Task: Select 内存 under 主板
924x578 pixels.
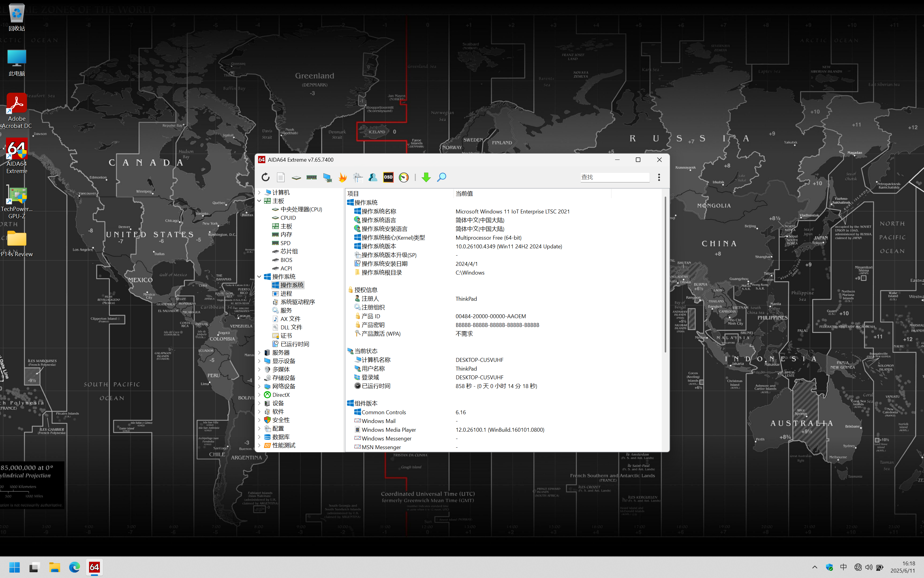Action: [282, 234]
